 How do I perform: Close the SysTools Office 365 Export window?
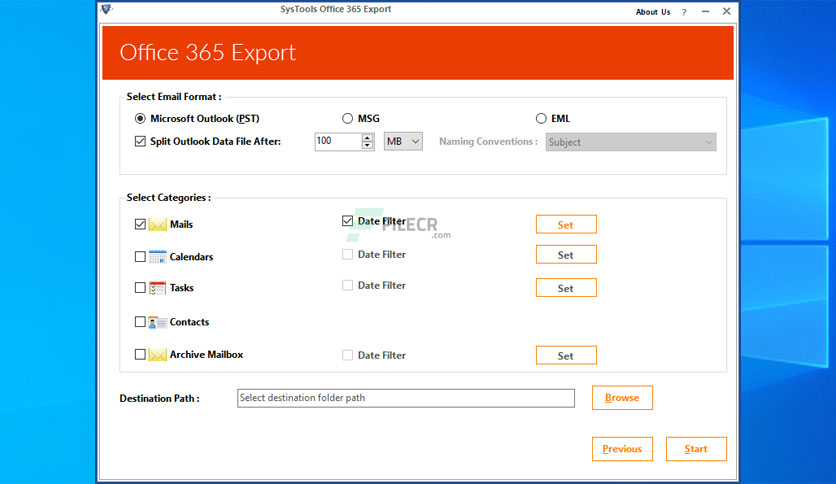(726, 11)
